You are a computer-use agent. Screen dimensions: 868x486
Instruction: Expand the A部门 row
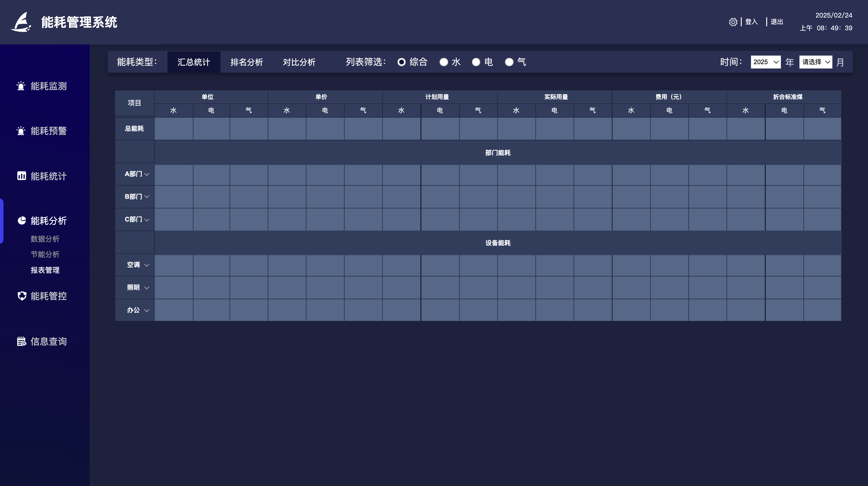tap(147, 174)
